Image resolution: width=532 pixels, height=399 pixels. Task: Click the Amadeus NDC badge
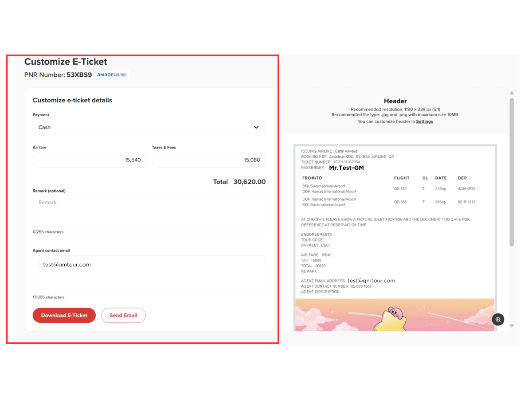point(111,74)
